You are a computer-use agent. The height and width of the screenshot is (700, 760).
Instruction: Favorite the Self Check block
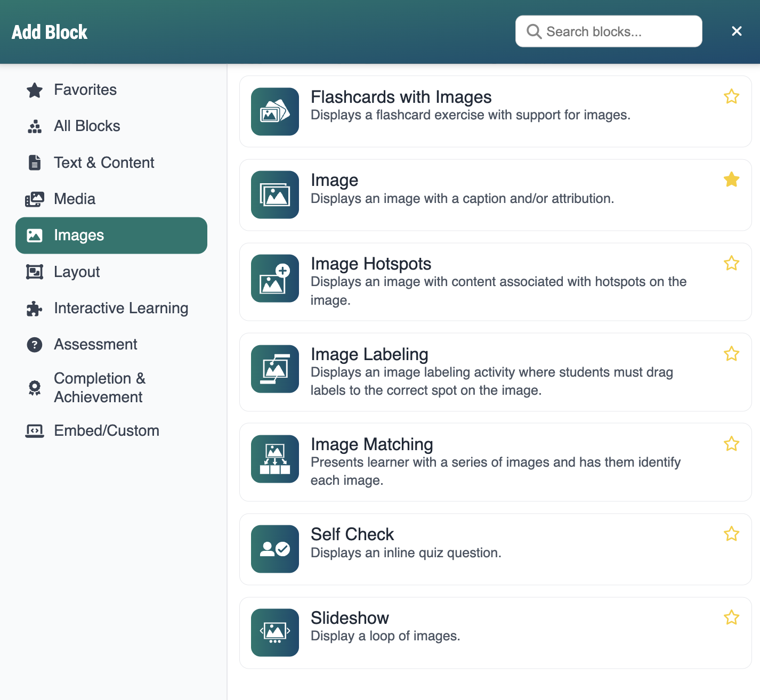pos(732,534)
